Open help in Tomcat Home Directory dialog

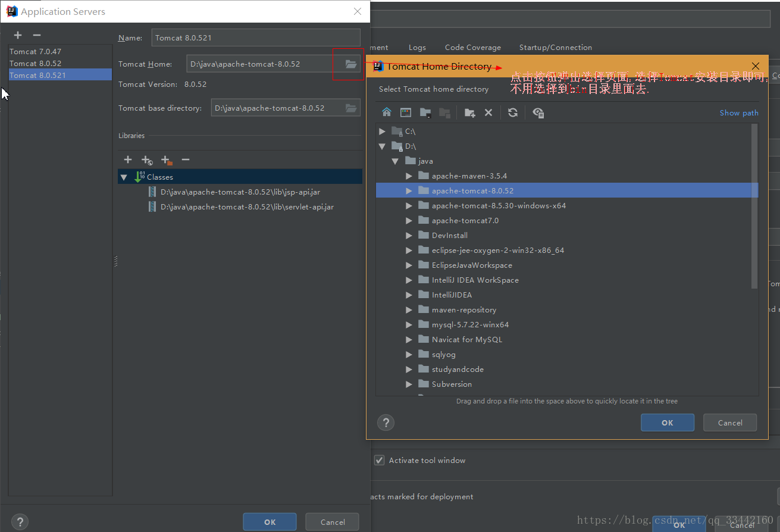click(x=386, y=423)
